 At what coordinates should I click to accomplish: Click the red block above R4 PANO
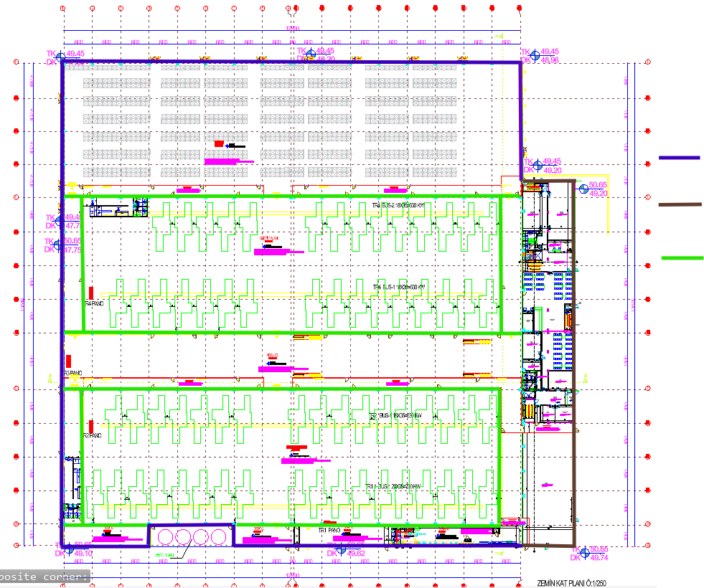coord(91,292)
